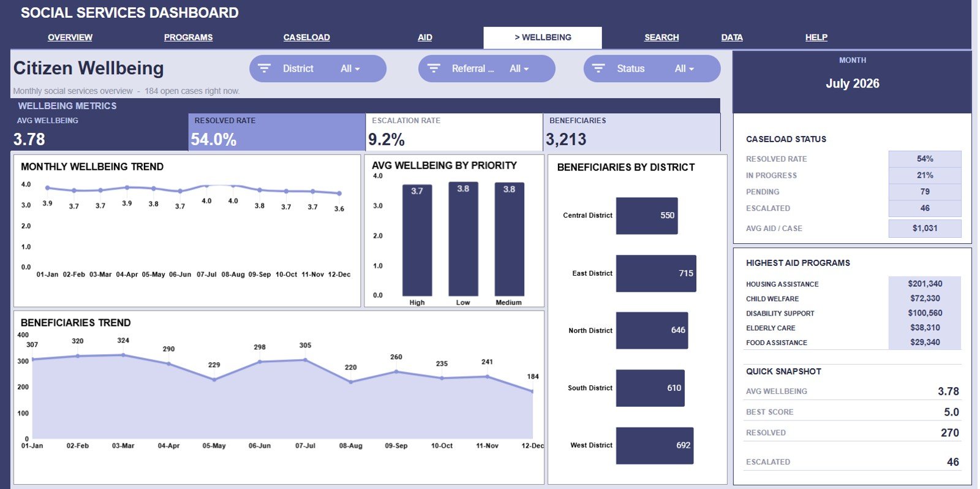Click the BEST SCORE 5.0 value
The image size is (980, 489).
tap(951, 412)
